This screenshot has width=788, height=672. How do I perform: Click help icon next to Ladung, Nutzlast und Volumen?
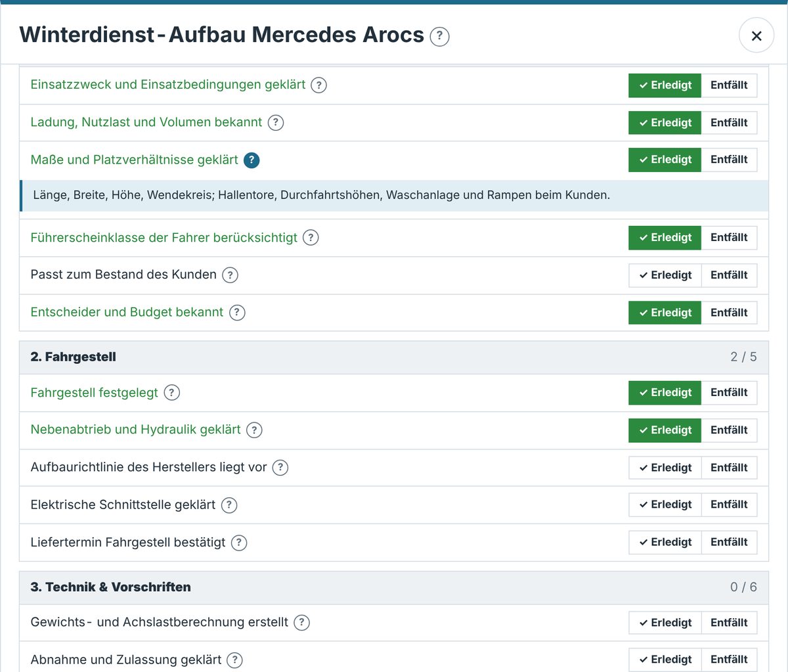276,122
